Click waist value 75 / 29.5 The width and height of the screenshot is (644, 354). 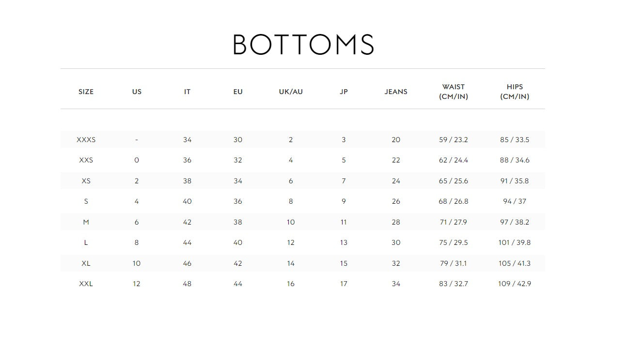pos(454,242)
